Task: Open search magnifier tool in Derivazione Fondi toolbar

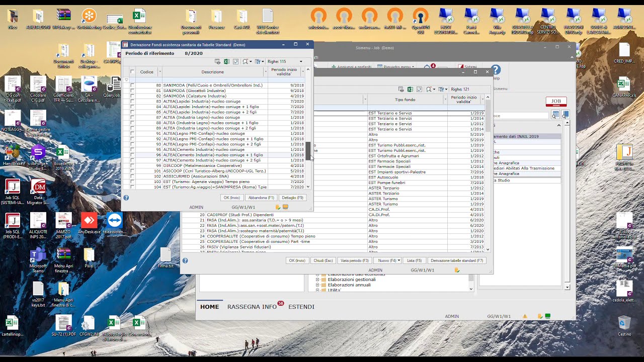Action: [246, 61]
